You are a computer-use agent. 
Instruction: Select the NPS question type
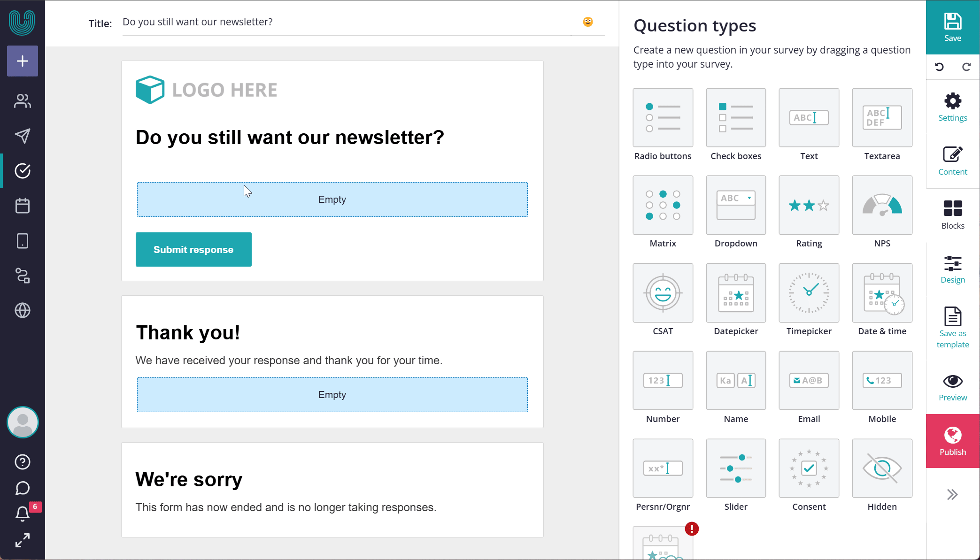click(882, 212)
